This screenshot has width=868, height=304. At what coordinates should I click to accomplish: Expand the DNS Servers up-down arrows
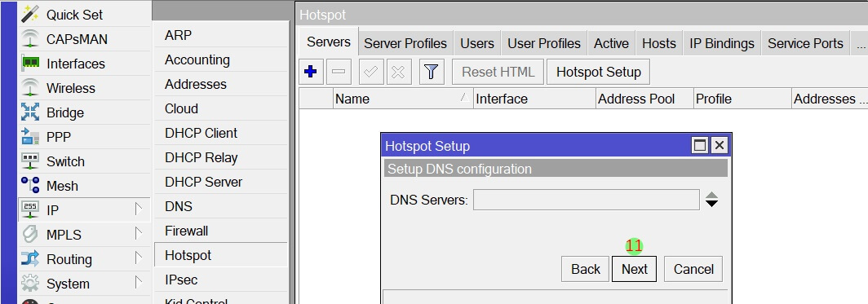[712, 200]
